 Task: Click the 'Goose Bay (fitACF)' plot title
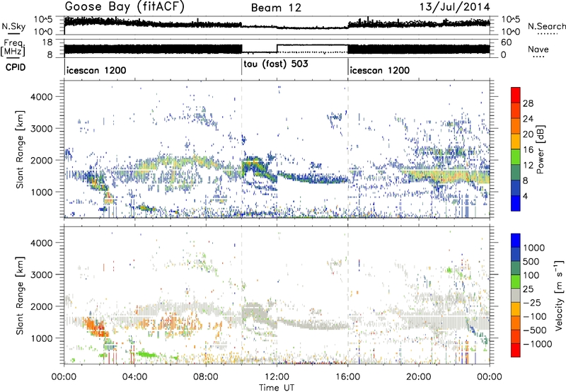pyautogui.click(x=125, y=7)
